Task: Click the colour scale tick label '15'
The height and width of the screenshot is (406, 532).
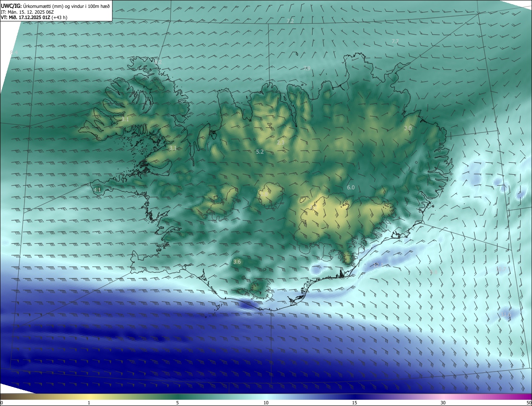Action: (355, 403)
